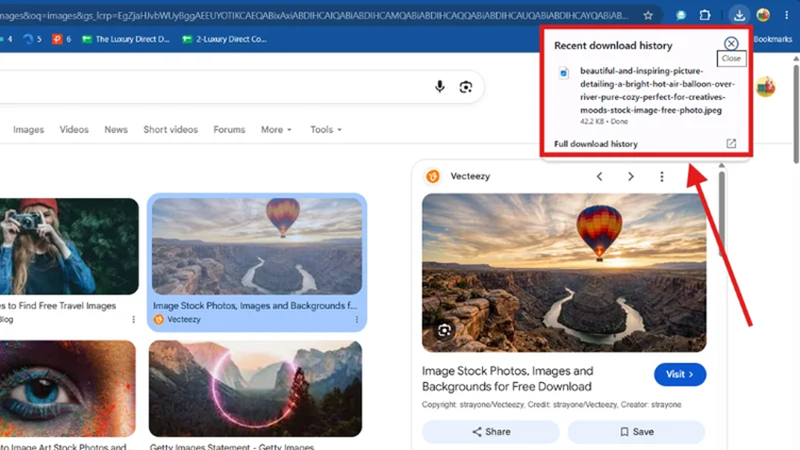
Task: Switch to the Short videos tab
Action: pos(170,130)
